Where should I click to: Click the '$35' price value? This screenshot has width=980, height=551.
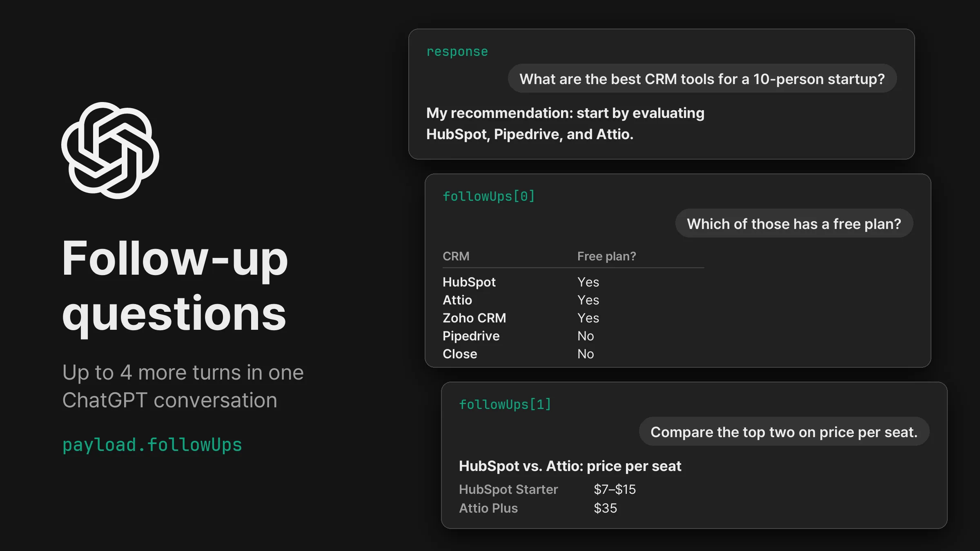605,508
